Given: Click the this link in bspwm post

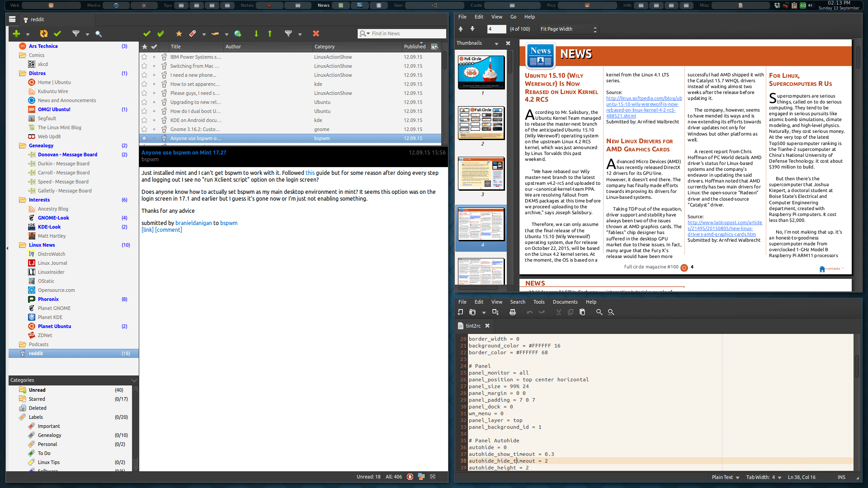Looking at the screenshot, I should (x=310, y=172).
